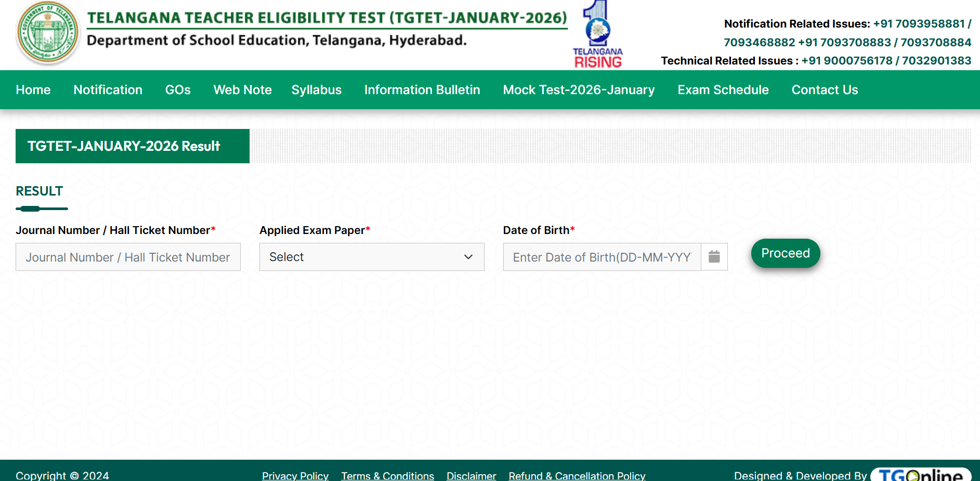Open the Information Bulletin page
This screenshot has height=481, width=980.
[x=422, y=89]
